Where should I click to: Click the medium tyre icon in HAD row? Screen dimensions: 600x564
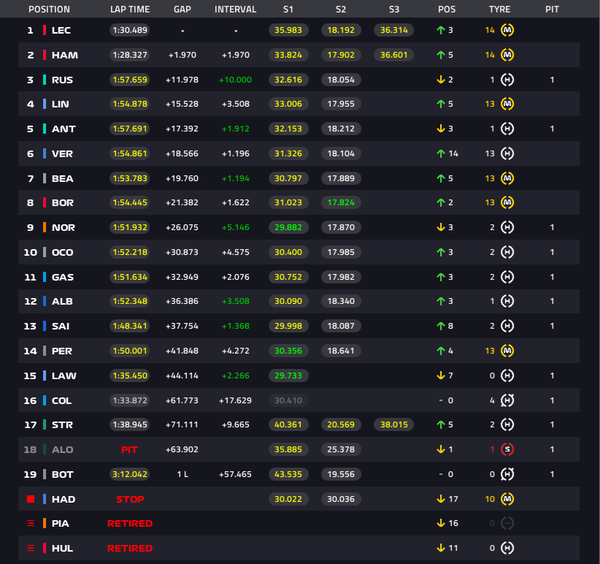(507, 499)
